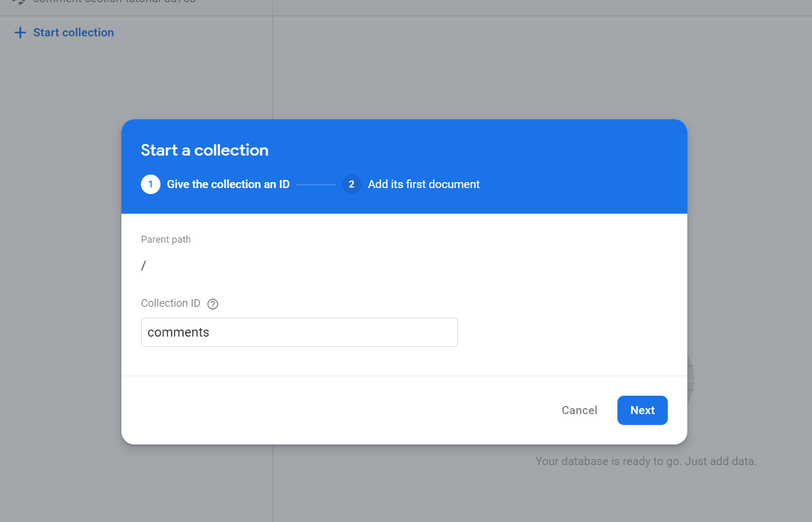Click the Next button
This screenshot has height=522, width=812.
[642, 410]
